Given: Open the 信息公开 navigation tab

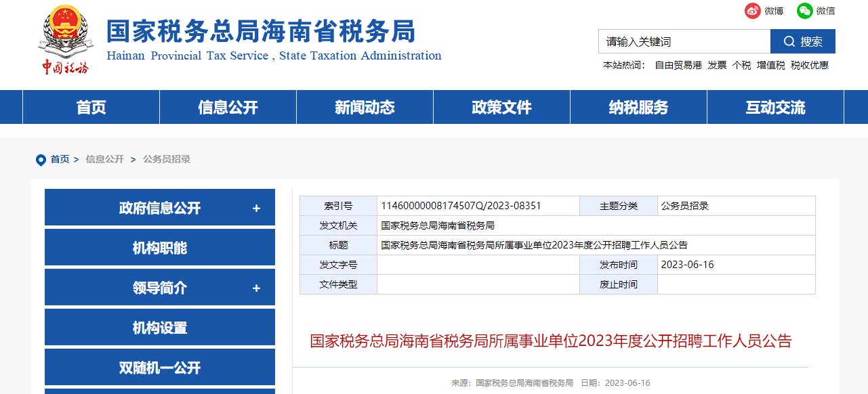Looking at the screenshot, I should pyautogui.click(x=228, y=107).
